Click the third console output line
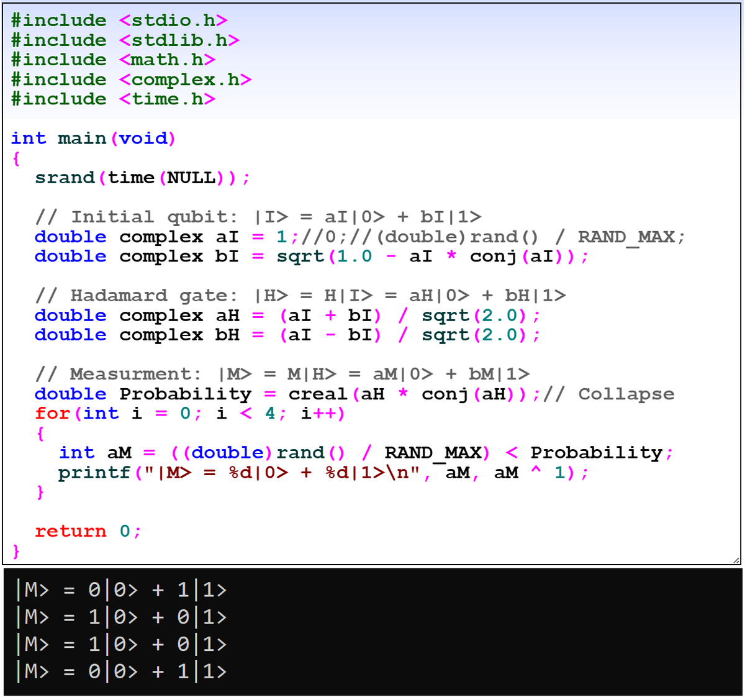The height and width of the screenshot is (700, 745). click(x=122, y=644)
